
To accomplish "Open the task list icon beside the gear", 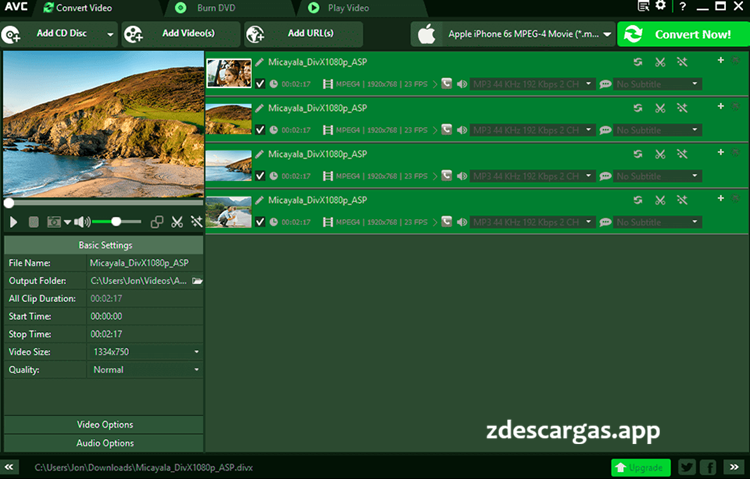I will coord(644,6).
